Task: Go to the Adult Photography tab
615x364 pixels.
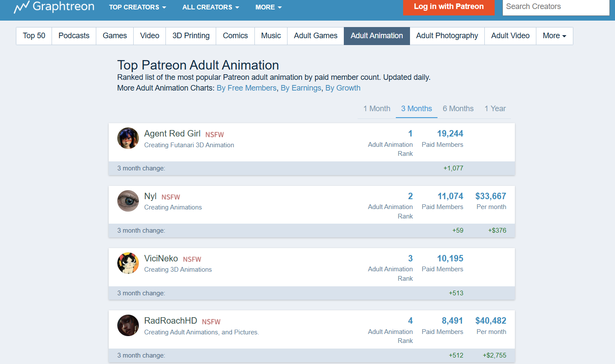Action: [447, 36]
